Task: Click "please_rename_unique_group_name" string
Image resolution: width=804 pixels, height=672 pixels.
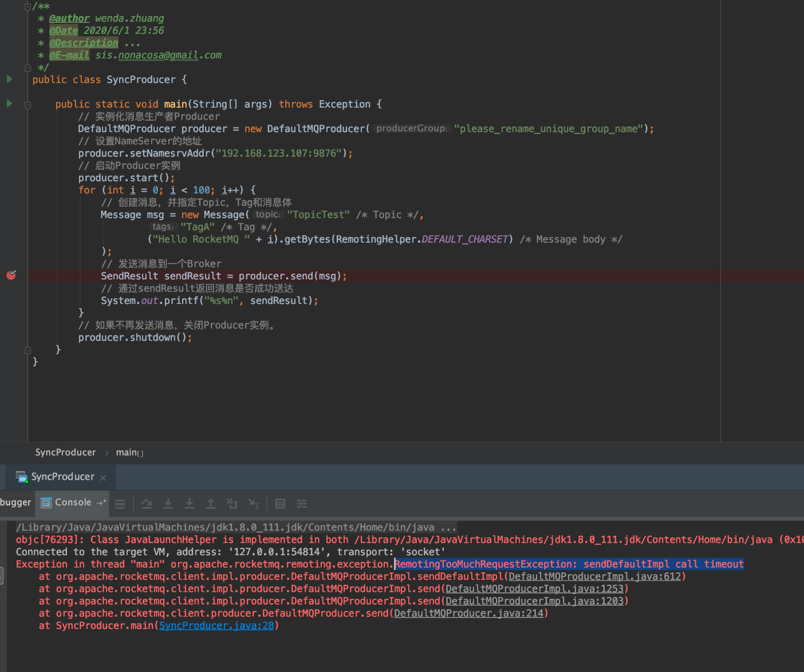Action: (x=549, y=129)
